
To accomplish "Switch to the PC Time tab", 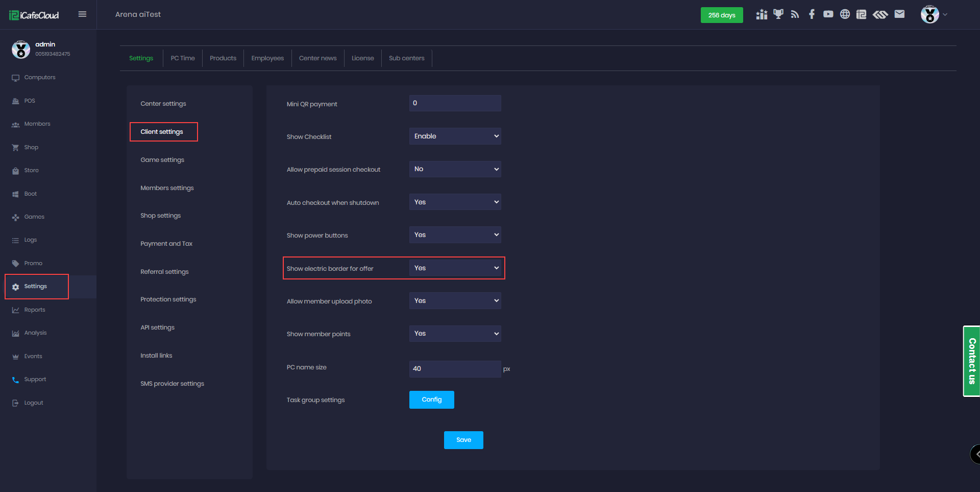I will click(x=183, y=58).
